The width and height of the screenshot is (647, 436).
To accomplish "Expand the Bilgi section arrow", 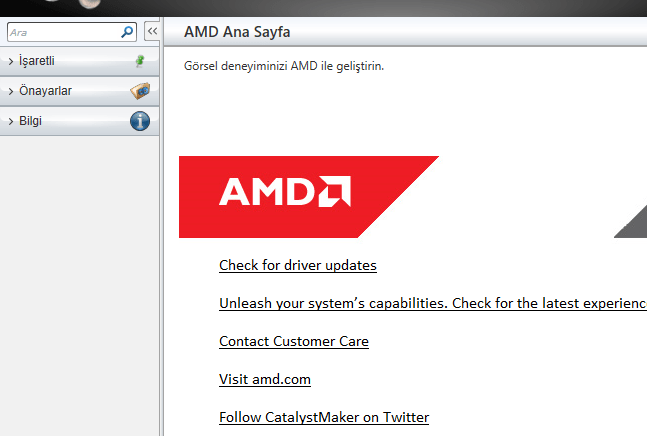I will coord(11,121).
